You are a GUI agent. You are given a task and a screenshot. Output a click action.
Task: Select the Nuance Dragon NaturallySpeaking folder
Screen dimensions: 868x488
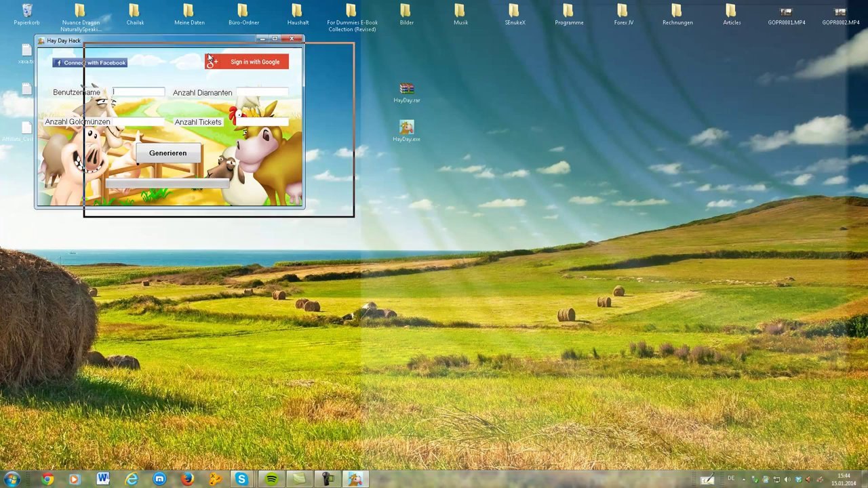[81, 18]
